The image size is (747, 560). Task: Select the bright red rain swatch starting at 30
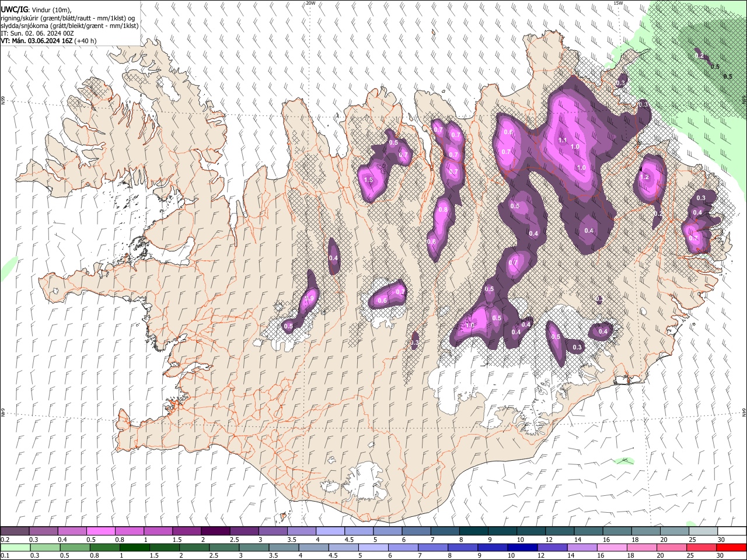[731, 547]
